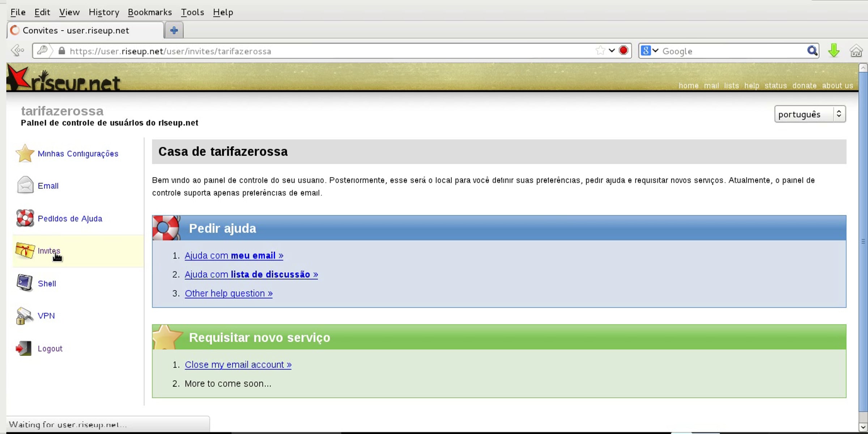Open the Edit menu
The height and width of the screenshot is (434, 868).
click(42, 12)
